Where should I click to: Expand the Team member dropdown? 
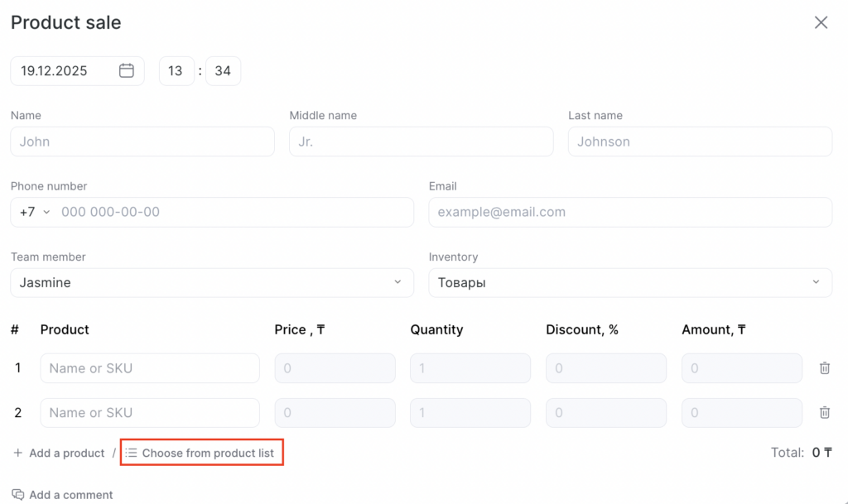[397, 283]
